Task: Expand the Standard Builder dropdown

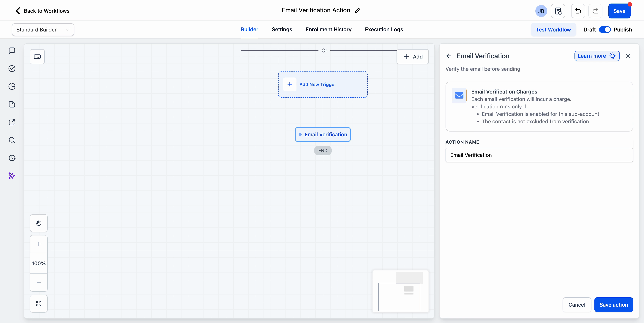Action: [x=42, y=29]
